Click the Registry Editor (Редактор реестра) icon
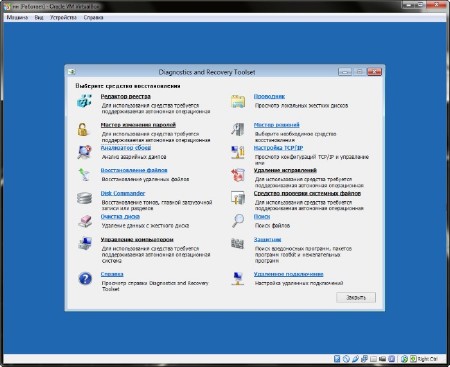The height and width of the screenshot is (367, 450). coord(84,101)
